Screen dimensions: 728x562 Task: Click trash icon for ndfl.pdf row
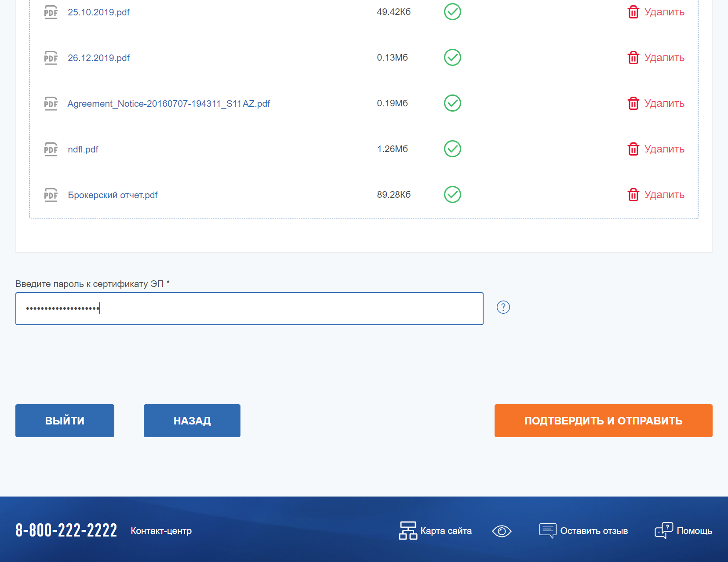point(633,149)
